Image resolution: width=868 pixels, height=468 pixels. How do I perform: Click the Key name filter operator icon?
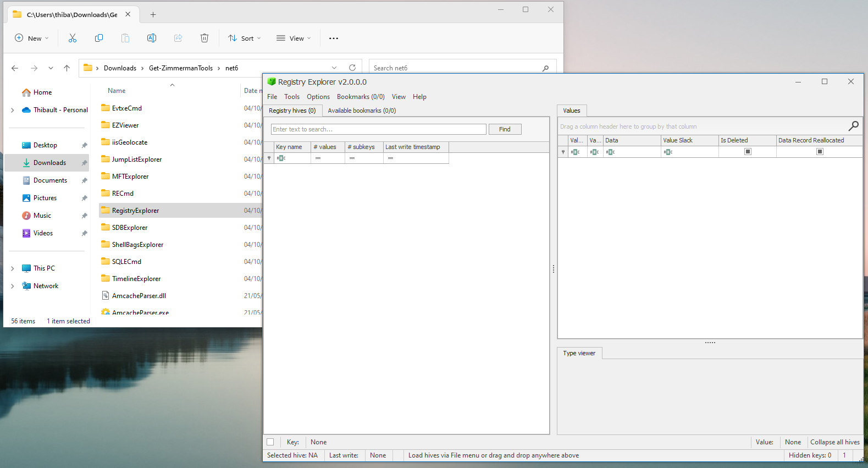click(x=281, y=158)
